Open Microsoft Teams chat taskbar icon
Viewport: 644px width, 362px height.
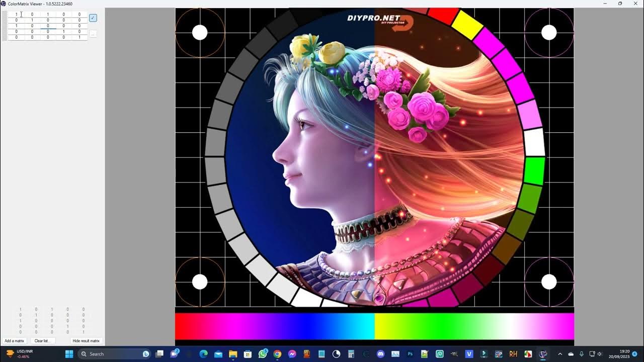tap(175, 354)
